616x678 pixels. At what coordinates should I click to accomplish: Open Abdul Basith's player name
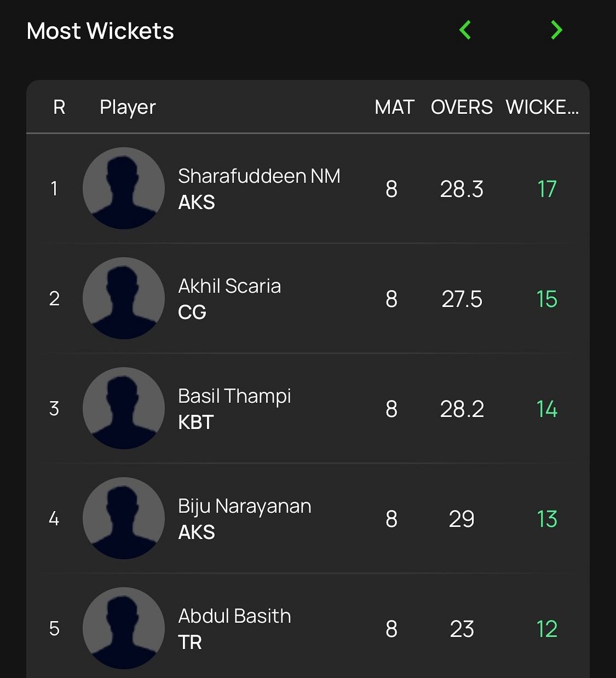click(234, 616)
